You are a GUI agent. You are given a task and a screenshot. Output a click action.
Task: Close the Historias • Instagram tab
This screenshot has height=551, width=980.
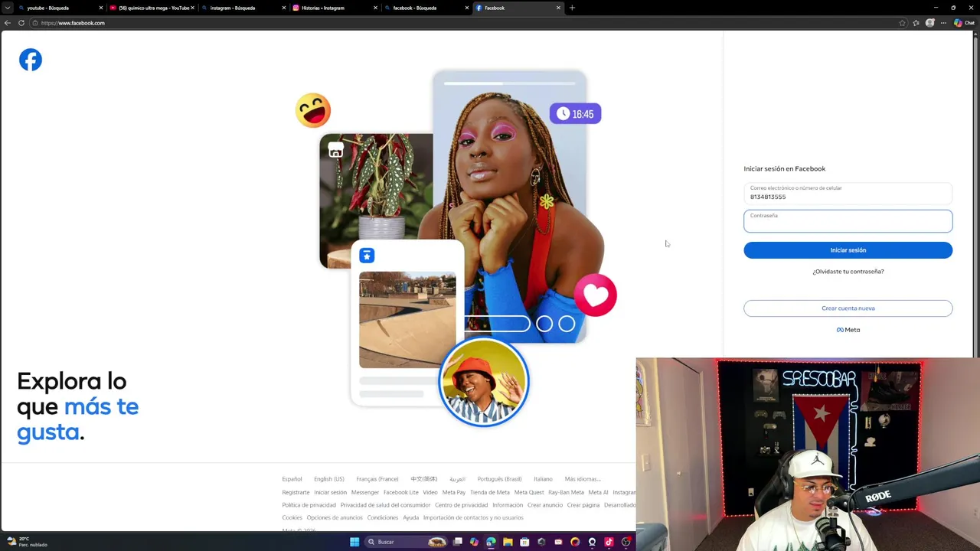click(x=375, y=8)
